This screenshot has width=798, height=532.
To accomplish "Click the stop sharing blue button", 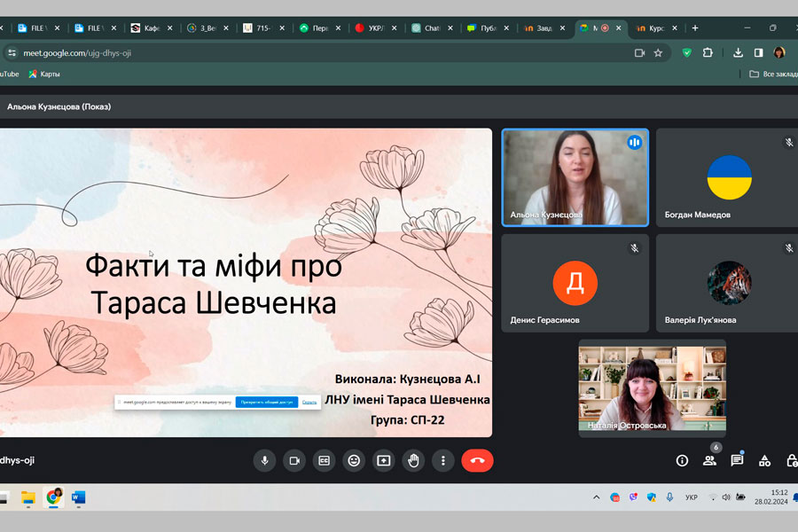I will pos(266,402).
